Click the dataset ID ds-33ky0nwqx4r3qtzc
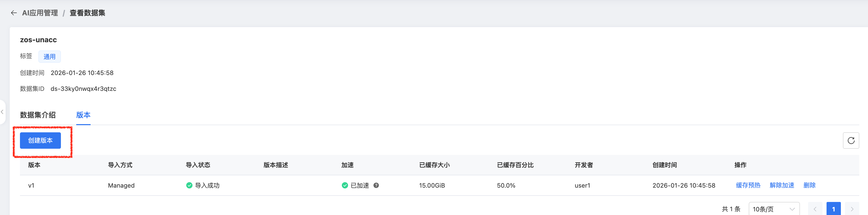This screenshot has width=868, height=215. pos(83,89)
